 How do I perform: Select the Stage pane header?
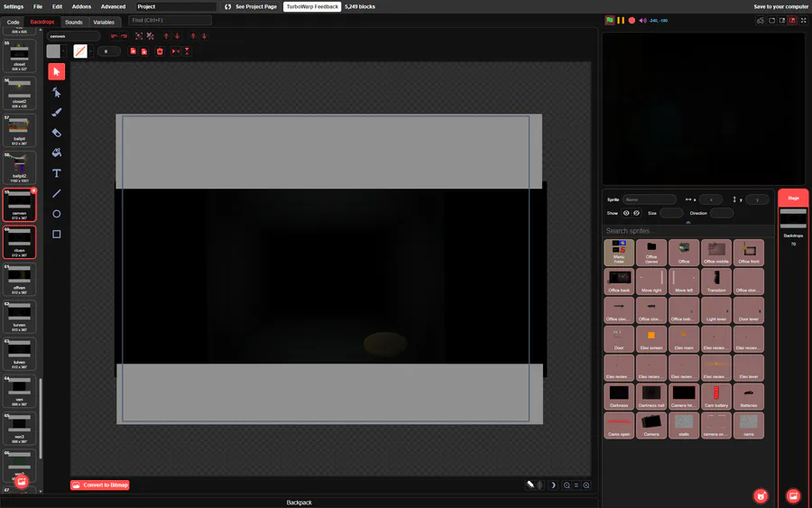click(x=793, y=198)
